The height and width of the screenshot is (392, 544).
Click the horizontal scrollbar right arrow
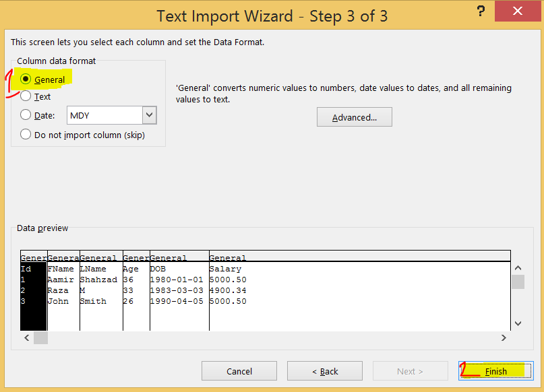pos(504,337)
